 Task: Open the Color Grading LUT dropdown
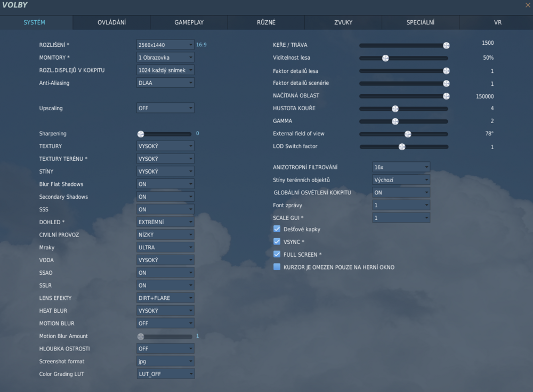coord(165,374)
